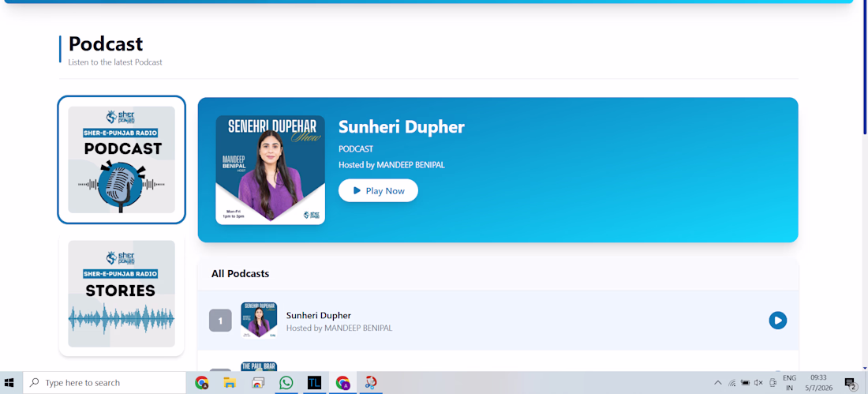Viewport: 868px width, 394px height.
Task: Click 'Hosted by MANDEEP BENIPAL' in list row
Action: click(x=339, y=328)
